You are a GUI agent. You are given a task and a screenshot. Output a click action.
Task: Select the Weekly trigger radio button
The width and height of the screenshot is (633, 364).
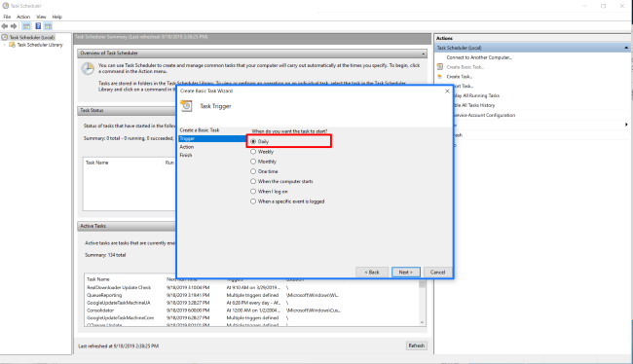[x=253, y=152]
